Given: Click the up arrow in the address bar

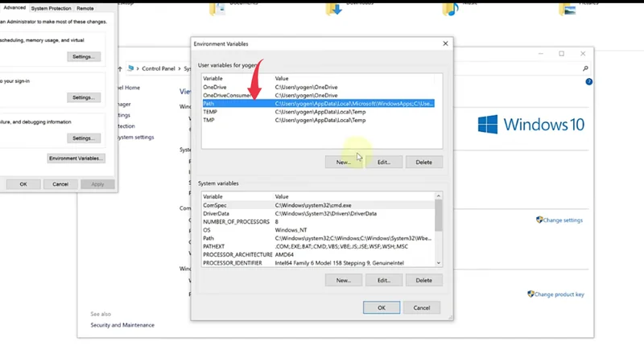Looking at the screenshot, I should point(120,69).
